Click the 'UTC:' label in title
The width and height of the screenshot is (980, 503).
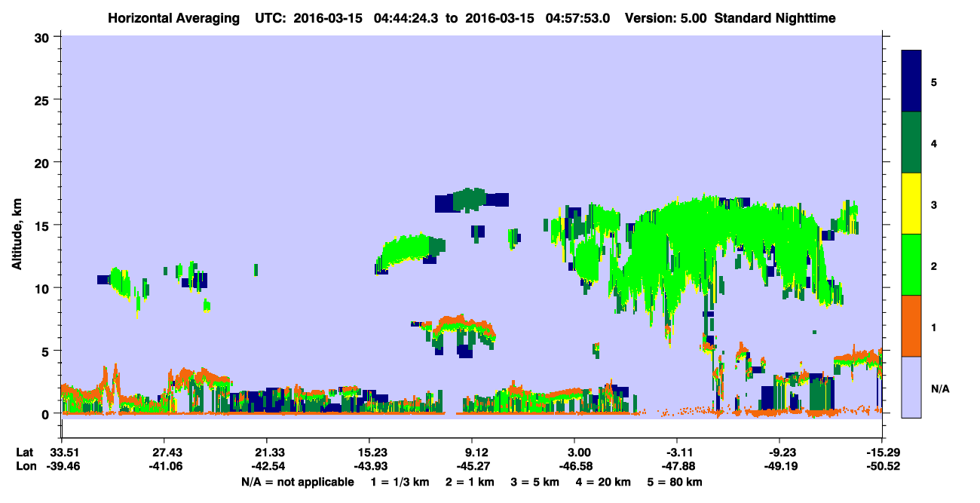(270, 18)
